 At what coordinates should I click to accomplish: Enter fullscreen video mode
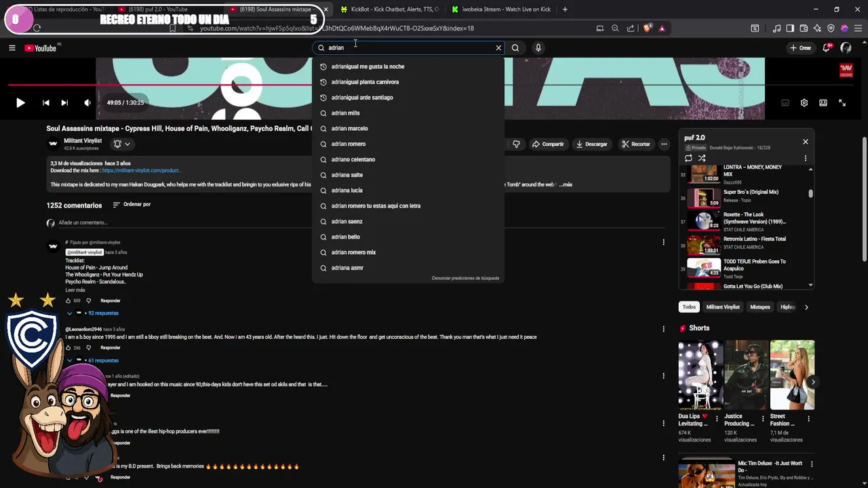[842, 103]
